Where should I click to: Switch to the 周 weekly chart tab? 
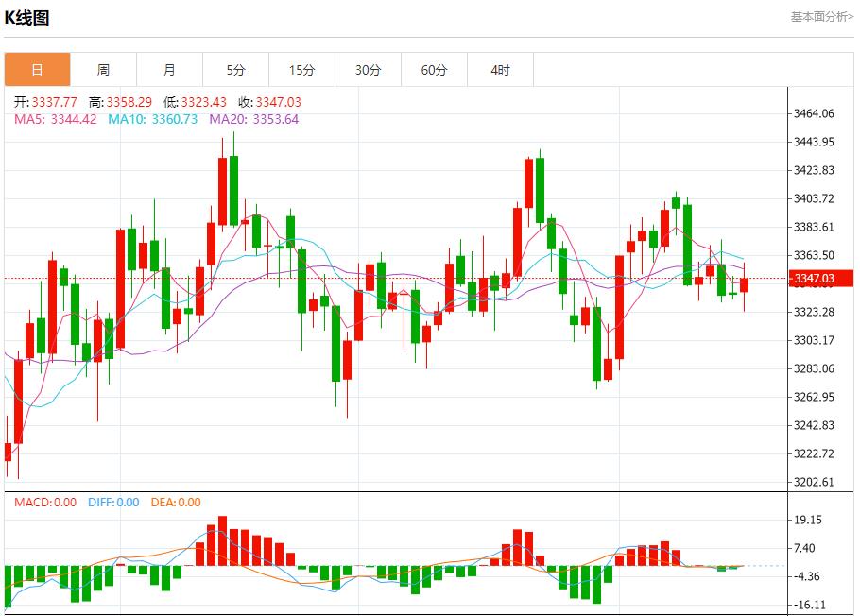click(x=103, y=69)
